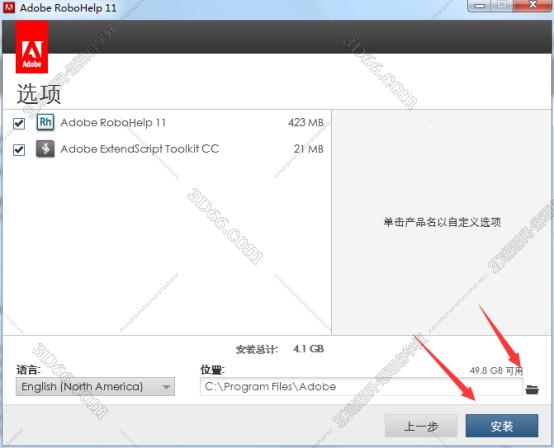Toggle the Adobe ExtendScript Toolkit CC checkbox
The width and height of the screenshot is (554, 448).
click(19, 150)
